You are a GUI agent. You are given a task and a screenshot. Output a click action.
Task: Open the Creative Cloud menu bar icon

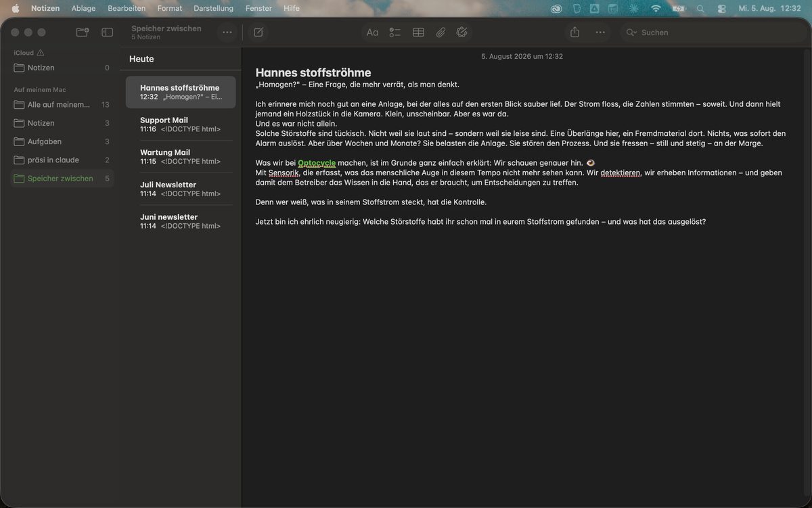point(556,8)
